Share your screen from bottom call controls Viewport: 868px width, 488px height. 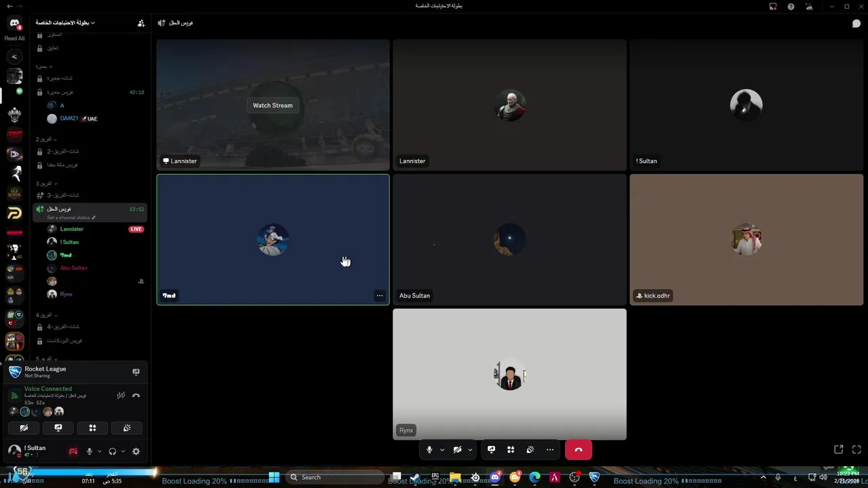(x=492, y=449)
